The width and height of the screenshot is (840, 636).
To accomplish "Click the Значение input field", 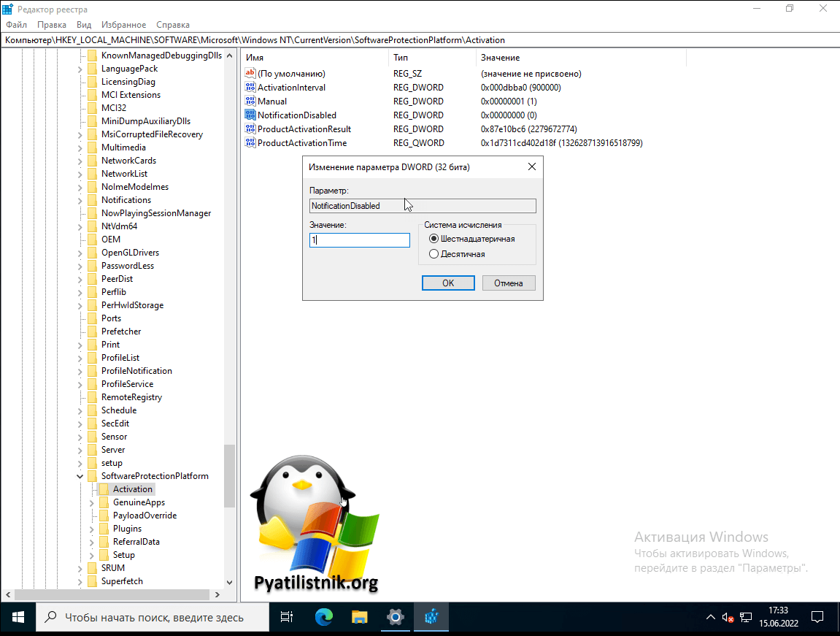I will (x=359, y=240).
